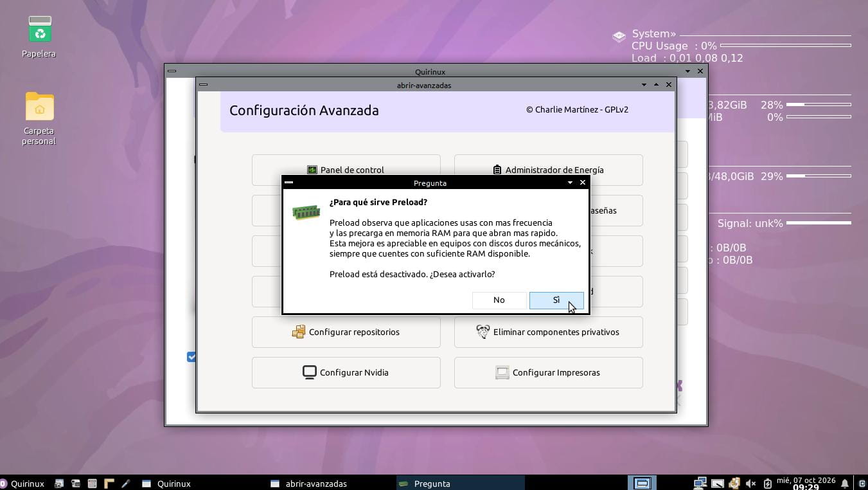Viewport: 868px width, 490px height.
Task: Decline Preload activation with the No button
Action: (x=499, y=300)
